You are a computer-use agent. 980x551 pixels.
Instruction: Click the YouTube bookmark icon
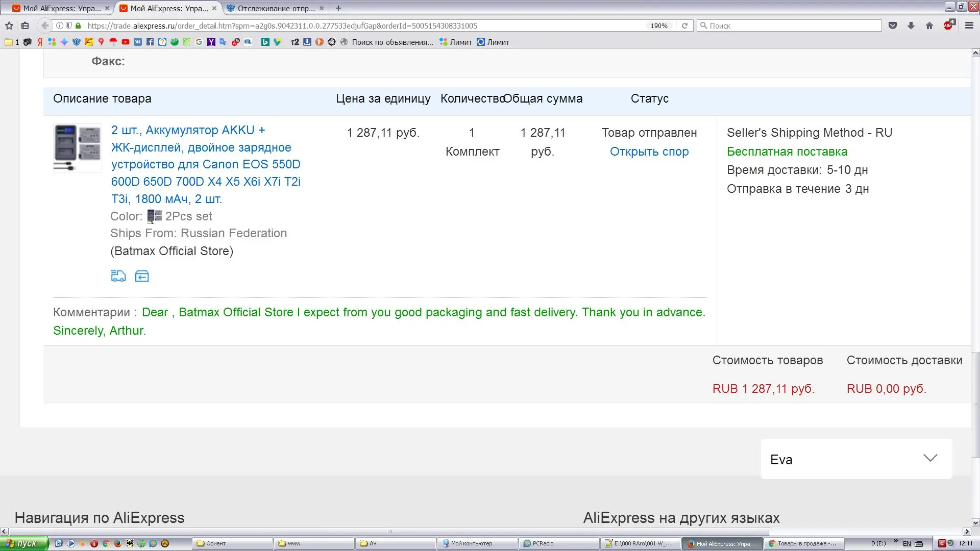point(126,42)
